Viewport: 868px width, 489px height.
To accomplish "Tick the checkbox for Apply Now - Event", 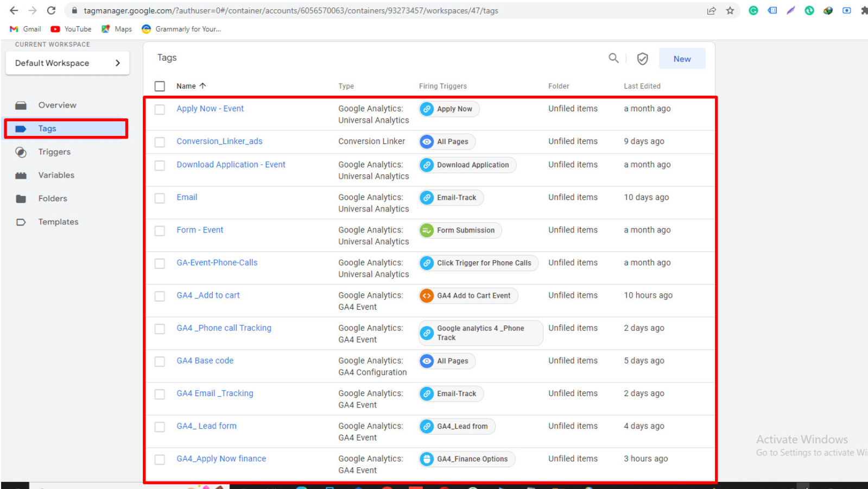I will pos(160,110).
